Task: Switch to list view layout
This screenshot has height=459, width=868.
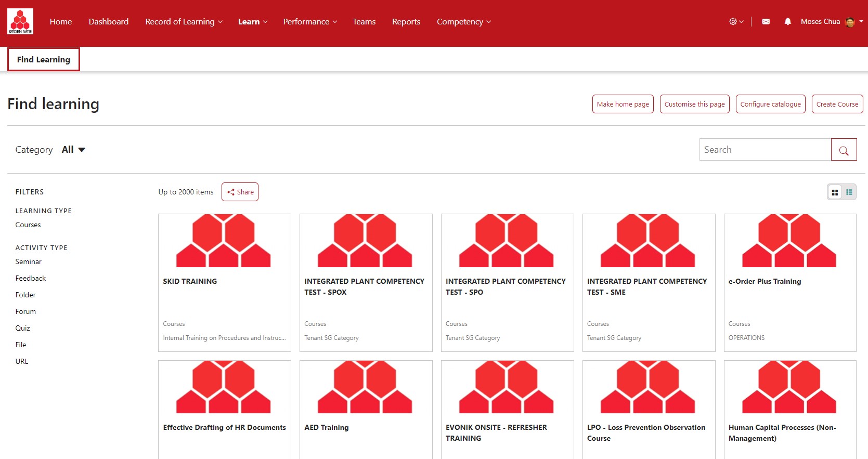Action: [x=849, y=192]
